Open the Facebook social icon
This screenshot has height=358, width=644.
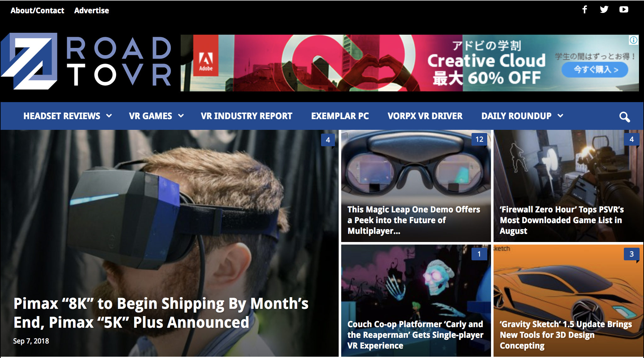pyautogui.click(x=585, y=9)
